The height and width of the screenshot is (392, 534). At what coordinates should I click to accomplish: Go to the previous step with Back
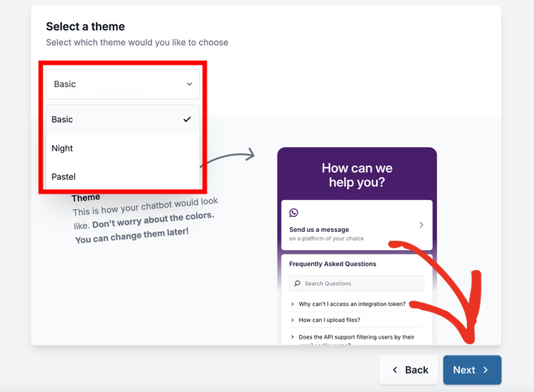pyautogui.click(x=409, y=370)
